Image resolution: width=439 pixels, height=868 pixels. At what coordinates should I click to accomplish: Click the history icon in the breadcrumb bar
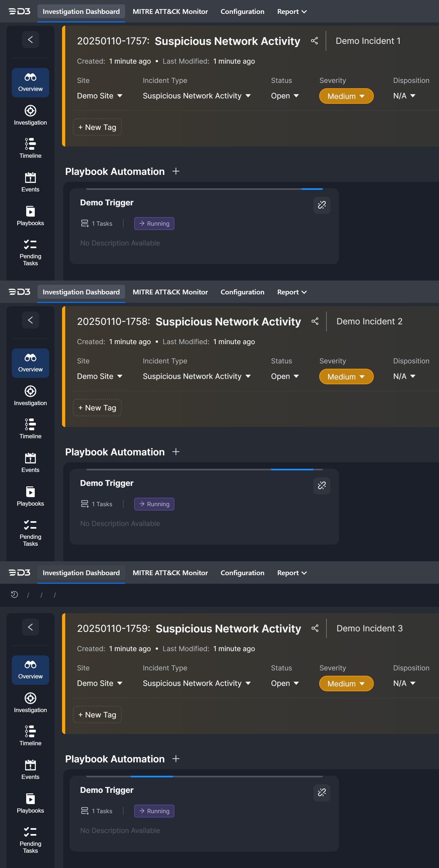coord(14,595)
